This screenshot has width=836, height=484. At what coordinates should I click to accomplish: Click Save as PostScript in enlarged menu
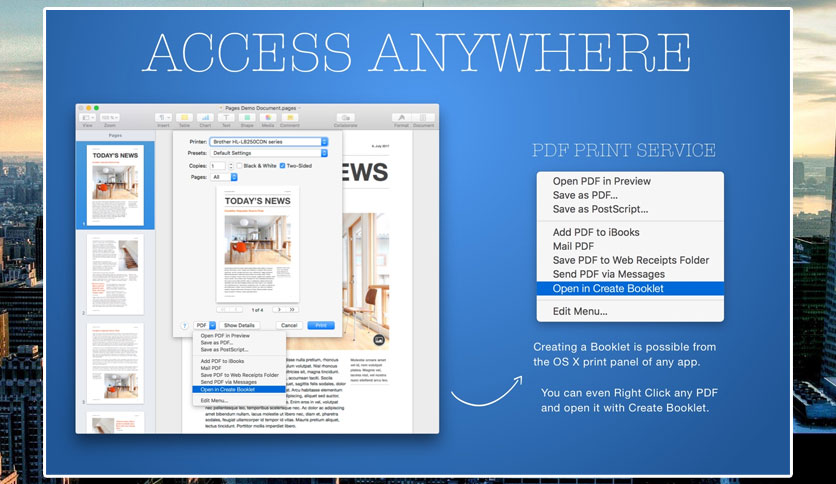(x=630, y=209)
